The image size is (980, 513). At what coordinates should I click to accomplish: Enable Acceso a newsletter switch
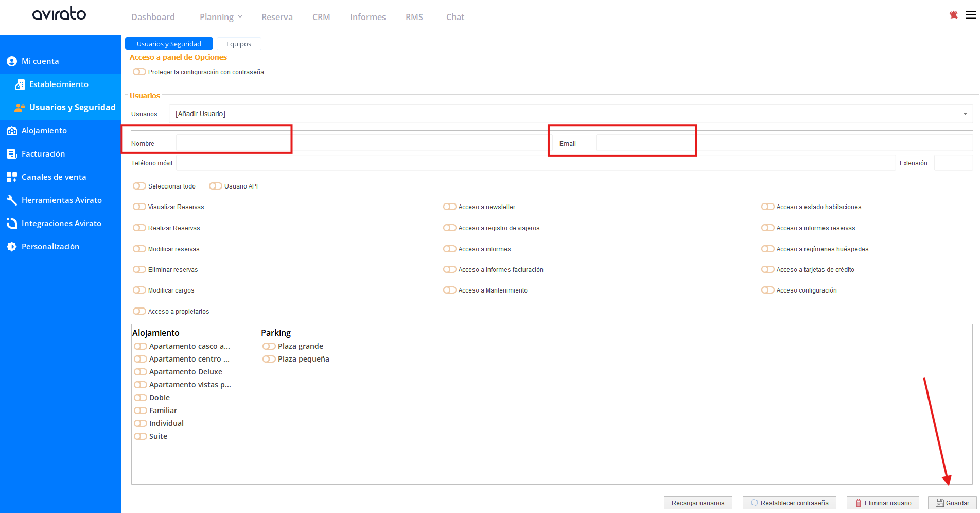pyautogui.click(x=449, y=207)
